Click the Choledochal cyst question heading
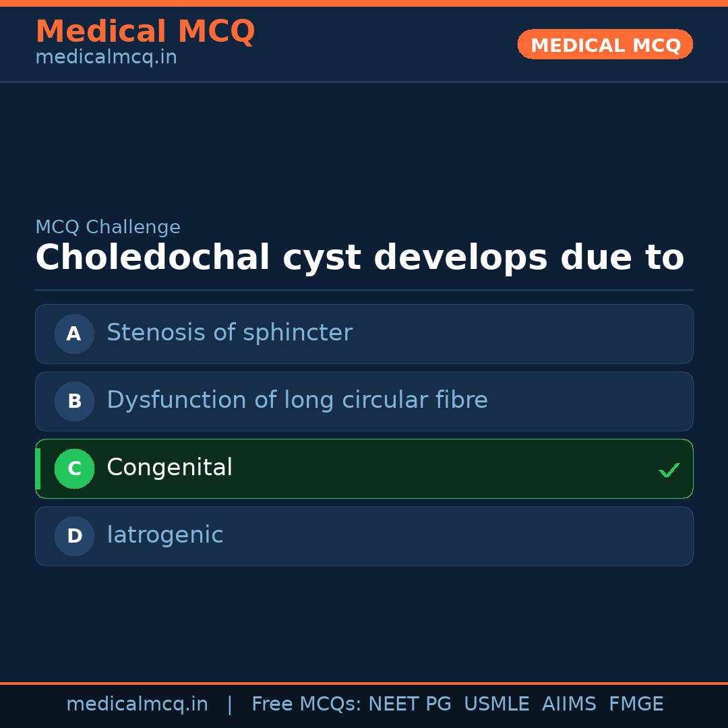 pos(359,258)
